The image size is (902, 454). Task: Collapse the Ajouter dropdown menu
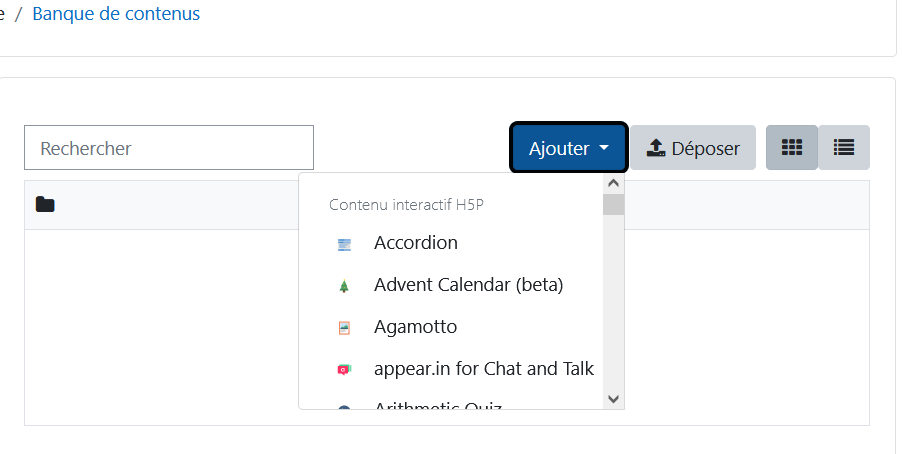(568, 147)
